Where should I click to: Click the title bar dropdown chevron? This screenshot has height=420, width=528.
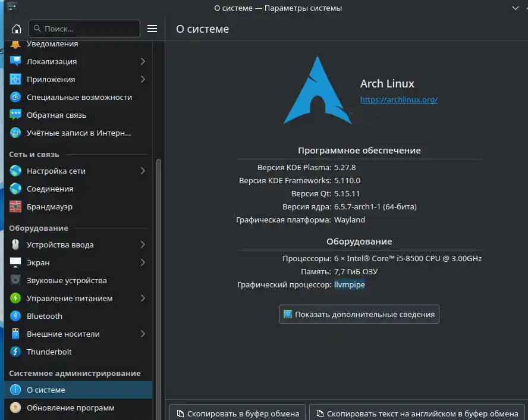pyautogui.click(x=515, y=8)
